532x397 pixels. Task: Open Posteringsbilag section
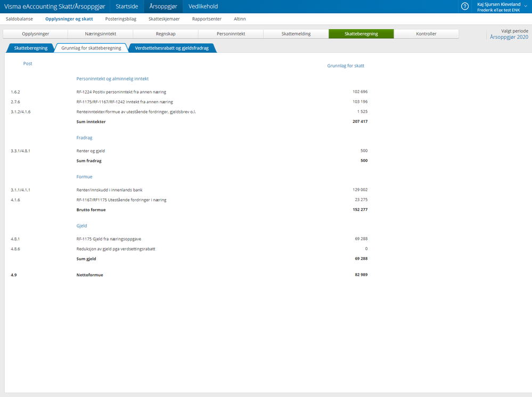tap(121, 19)
